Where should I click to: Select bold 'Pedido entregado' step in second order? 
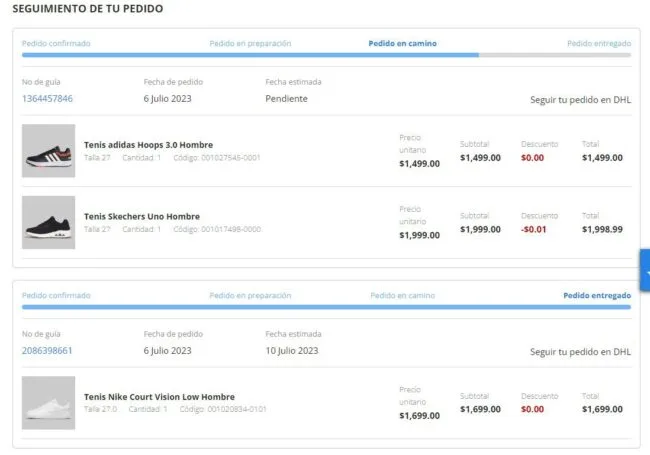[x=596, y=296]
